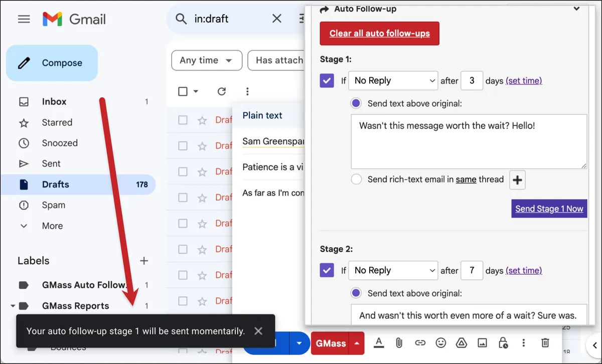The height and width of the screenshot is (364, 602).
Task: Open the select-all dropdown arrow
Action: [196, 91]
